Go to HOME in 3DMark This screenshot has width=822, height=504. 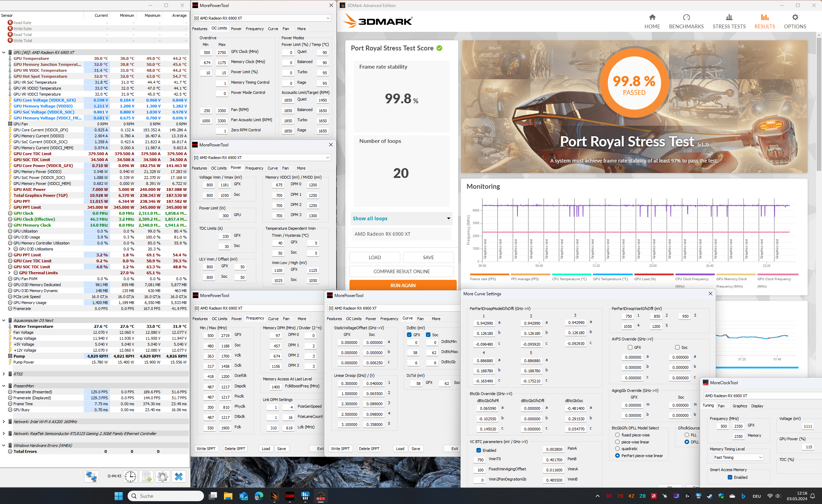pyautogui.click(x=652, y=21)
